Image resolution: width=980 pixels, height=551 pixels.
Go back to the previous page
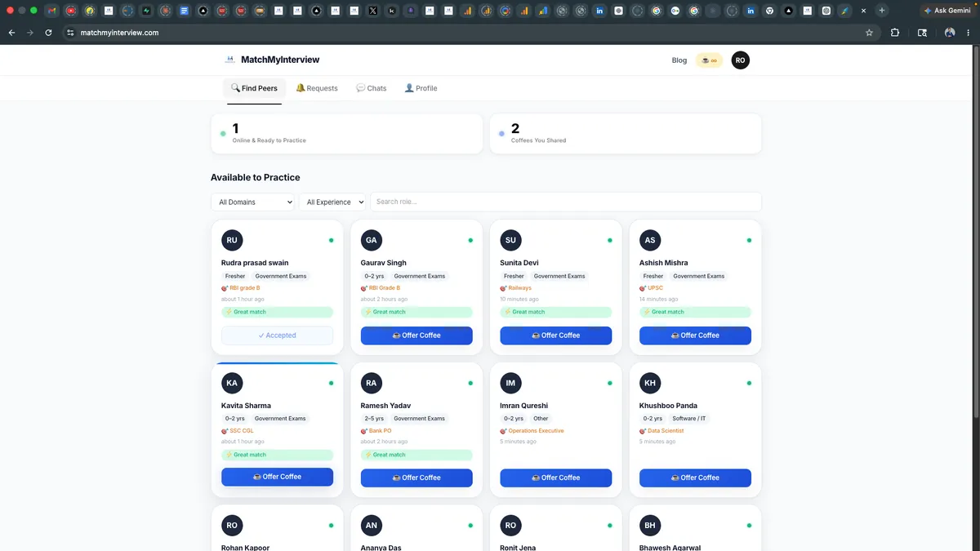click(x=11, y=33)
